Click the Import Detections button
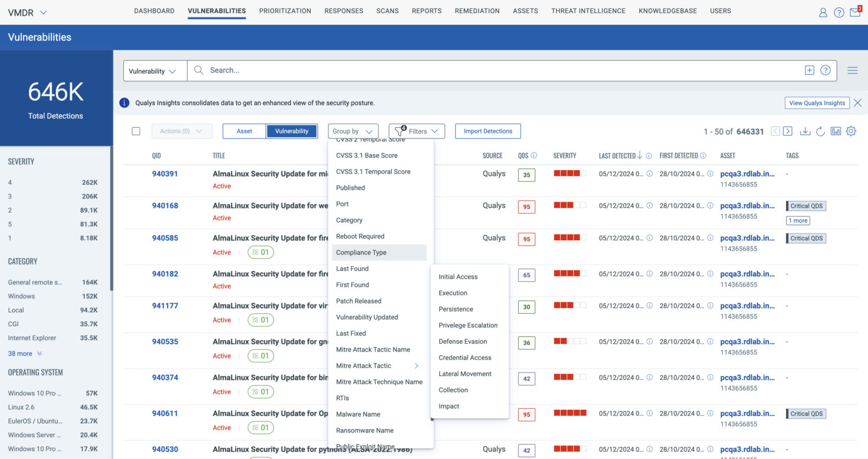 [488, 131]
